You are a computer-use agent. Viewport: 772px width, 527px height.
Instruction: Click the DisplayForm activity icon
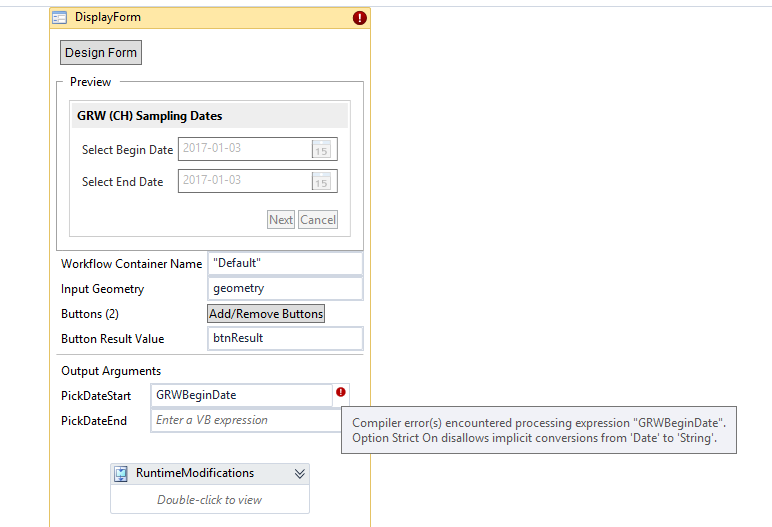coord(60,18)
